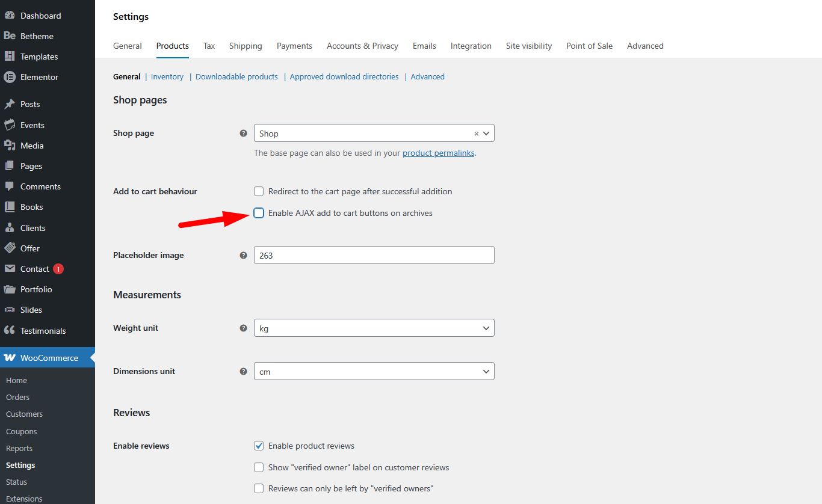The height and width of the screenshot is (504, 822).
Task: Click the Testimonials quote icon
Action: point(10,331)
